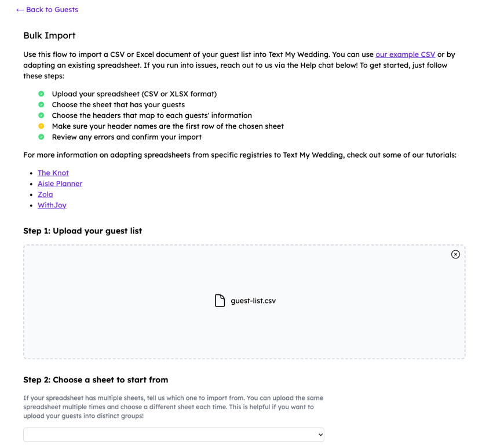Click the Step 1 upload dropzone area

pos(244,302)
